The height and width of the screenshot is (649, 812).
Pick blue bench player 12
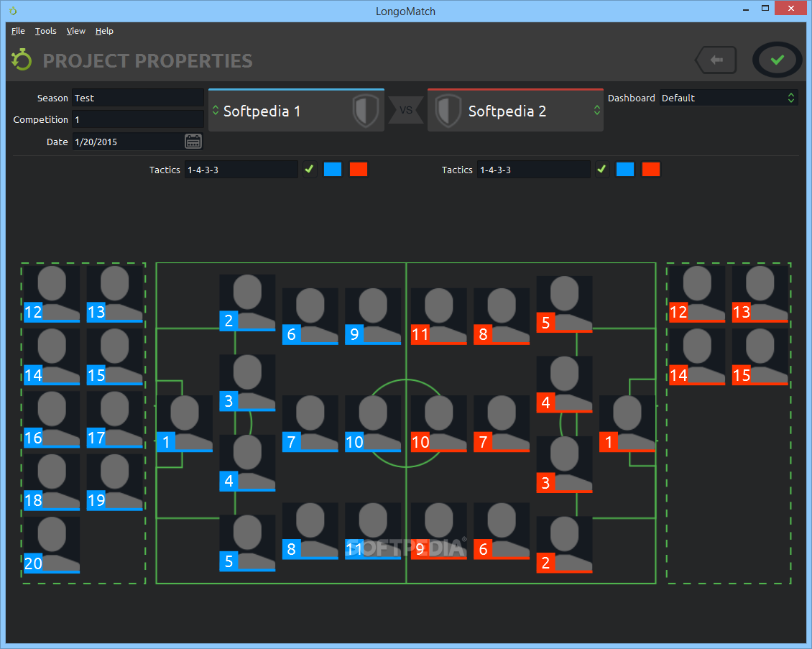(52, 294)
